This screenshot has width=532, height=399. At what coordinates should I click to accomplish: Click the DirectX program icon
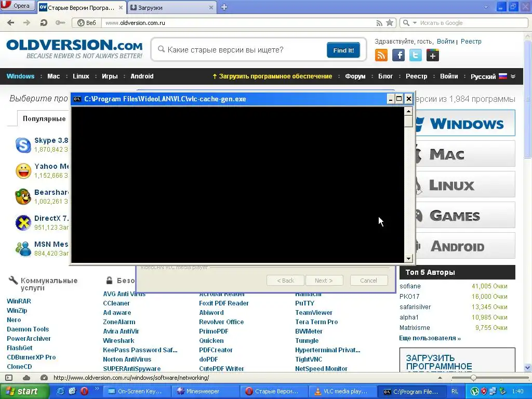pyautogui.click(x=23, y=223)
